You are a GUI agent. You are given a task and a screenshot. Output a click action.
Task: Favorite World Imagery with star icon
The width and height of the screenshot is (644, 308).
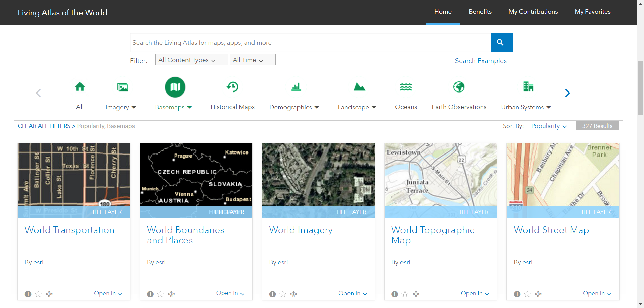(283, 294)
